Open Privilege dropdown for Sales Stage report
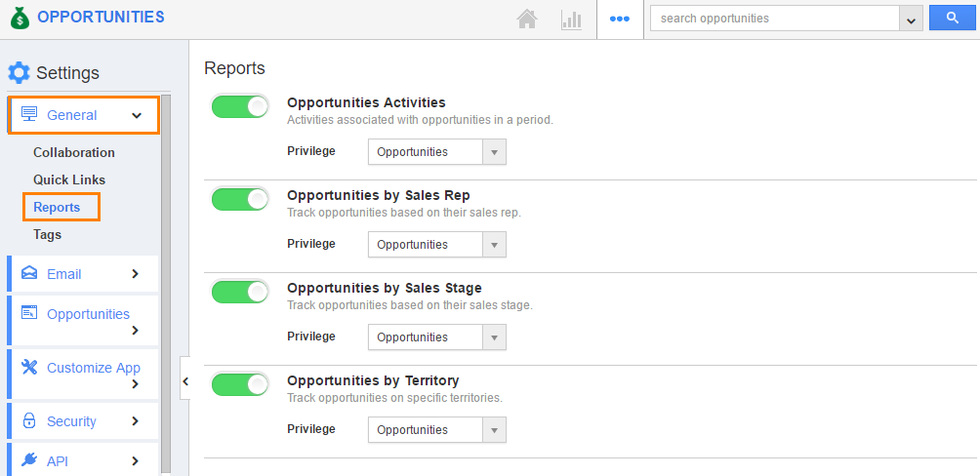This screenshot has height=476, width=980. 437,337
